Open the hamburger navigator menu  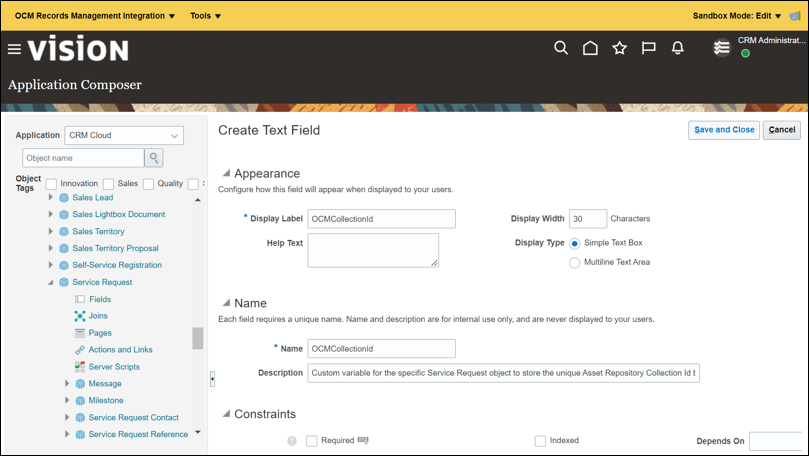pyautogui.click(x=14, y=49)
